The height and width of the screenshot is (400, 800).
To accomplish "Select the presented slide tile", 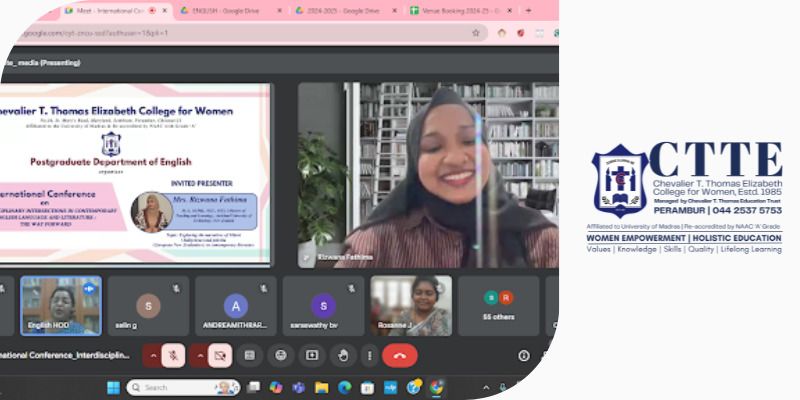I will [x=135, y=174].
